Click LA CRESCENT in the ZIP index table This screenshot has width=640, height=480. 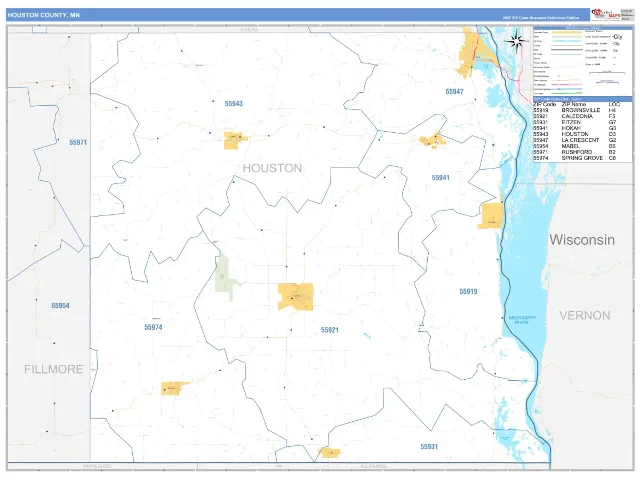[x=580, y=140]
